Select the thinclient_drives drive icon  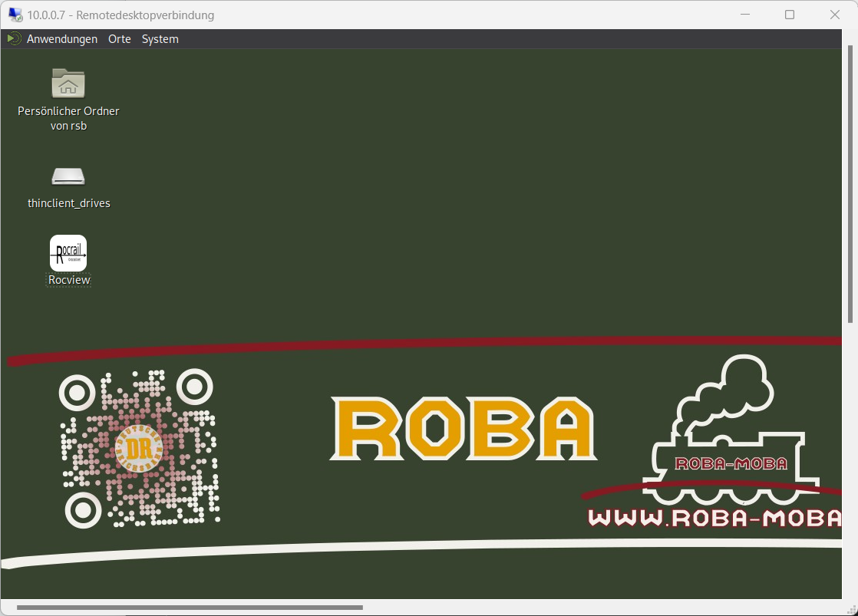(x=68, y=176)
